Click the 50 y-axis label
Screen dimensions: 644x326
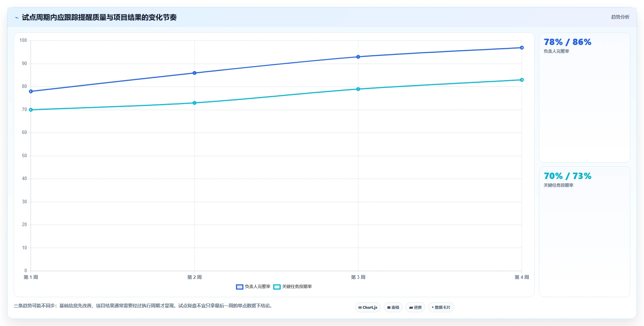click(x=24, y=156)
